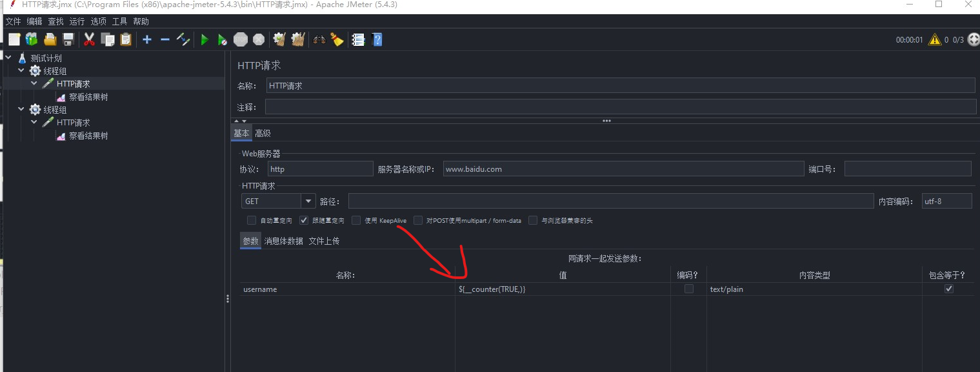Click the empty 路径 input field
Viewport: 980px width, 372px height.
tap(611, 201)
